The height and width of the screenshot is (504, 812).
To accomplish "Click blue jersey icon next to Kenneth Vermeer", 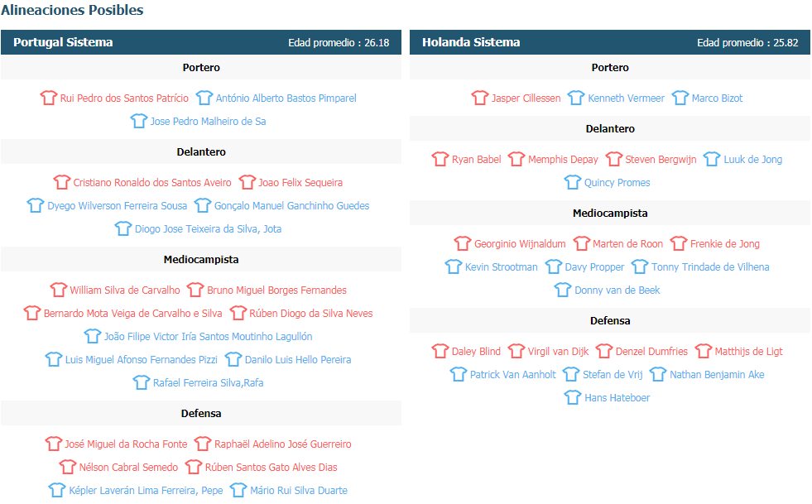I will tap(576, 98).
